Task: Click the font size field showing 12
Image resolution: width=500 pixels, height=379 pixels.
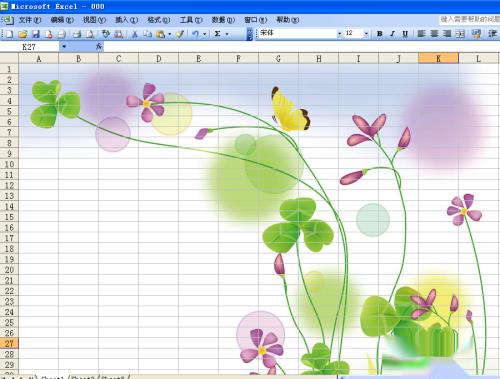Action: tap(353, 33)
